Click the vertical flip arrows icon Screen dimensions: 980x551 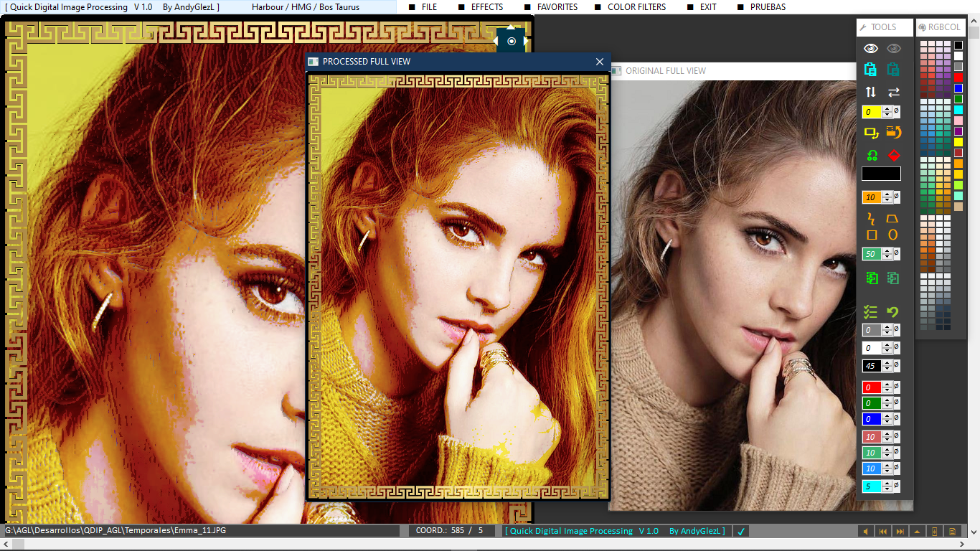[x=871, y=92]
